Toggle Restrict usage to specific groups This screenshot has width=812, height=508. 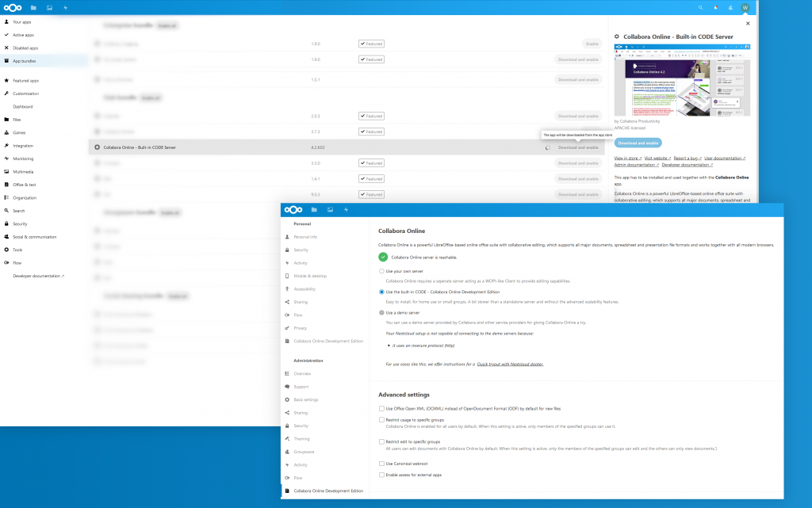(x=381, y=420)
